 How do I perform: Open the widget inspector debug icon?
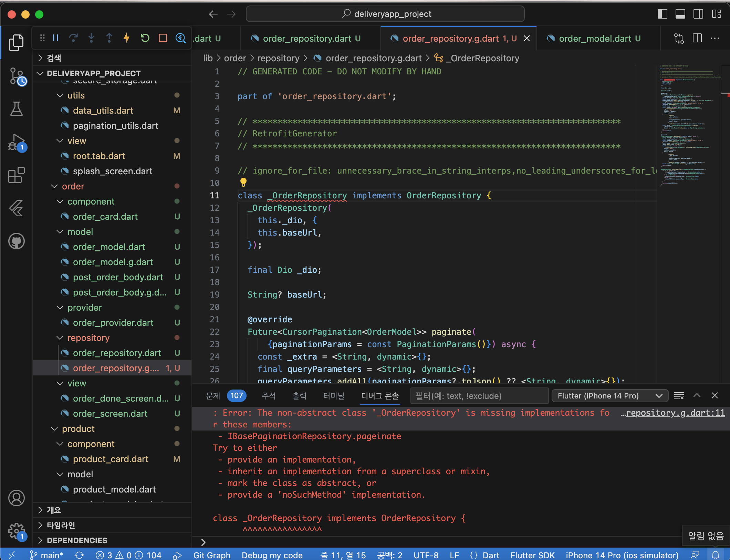tap(180, 38)
